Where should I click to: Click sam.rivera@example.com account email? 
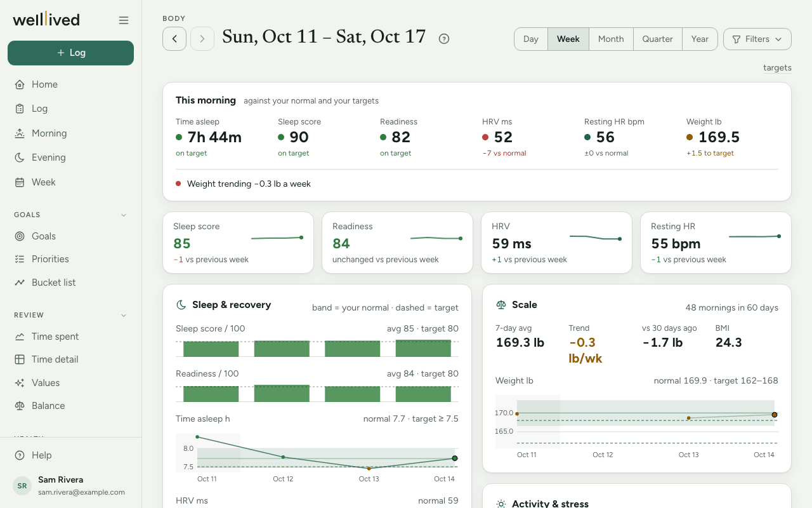pos(81,492)
